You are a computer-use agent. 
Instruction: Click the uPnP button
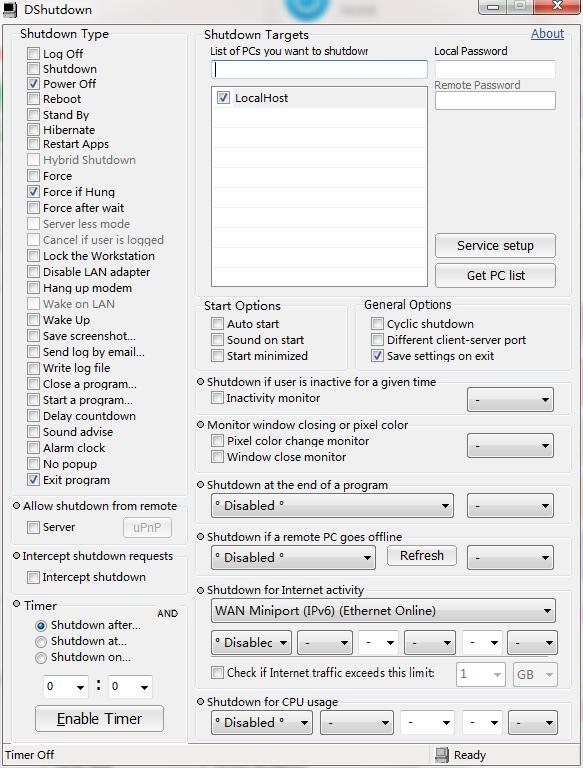point(147,528)
